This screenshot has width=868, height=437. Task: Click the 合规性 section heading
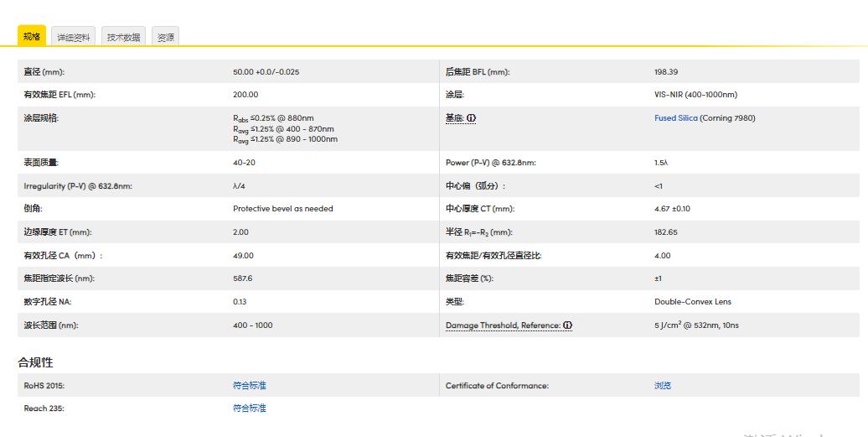click(x=35, y=363)
